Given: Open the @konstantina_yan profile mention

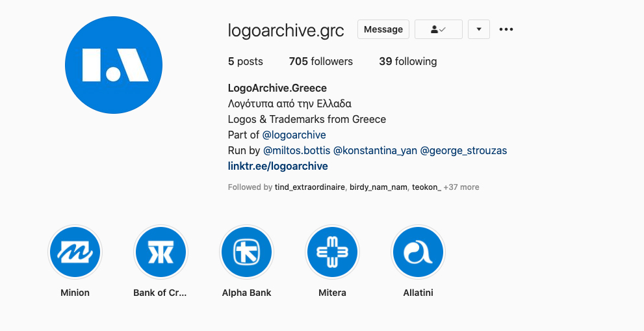Looking at the screenshot, I should 375,150.
